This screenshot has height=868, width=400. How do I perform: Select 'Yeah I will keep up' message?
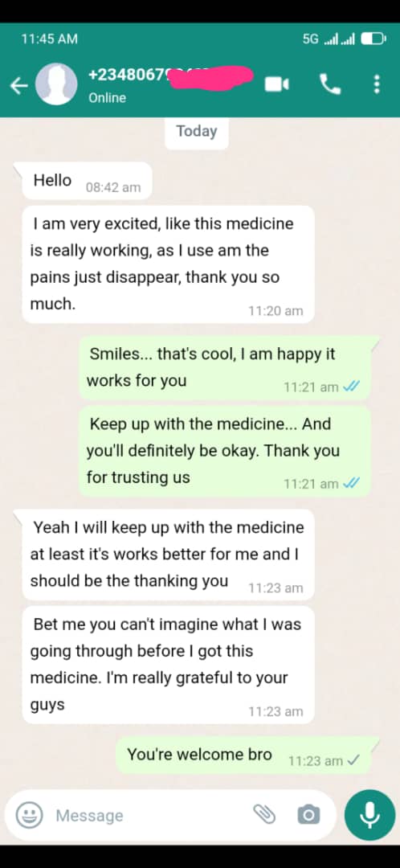coord(168,555)
